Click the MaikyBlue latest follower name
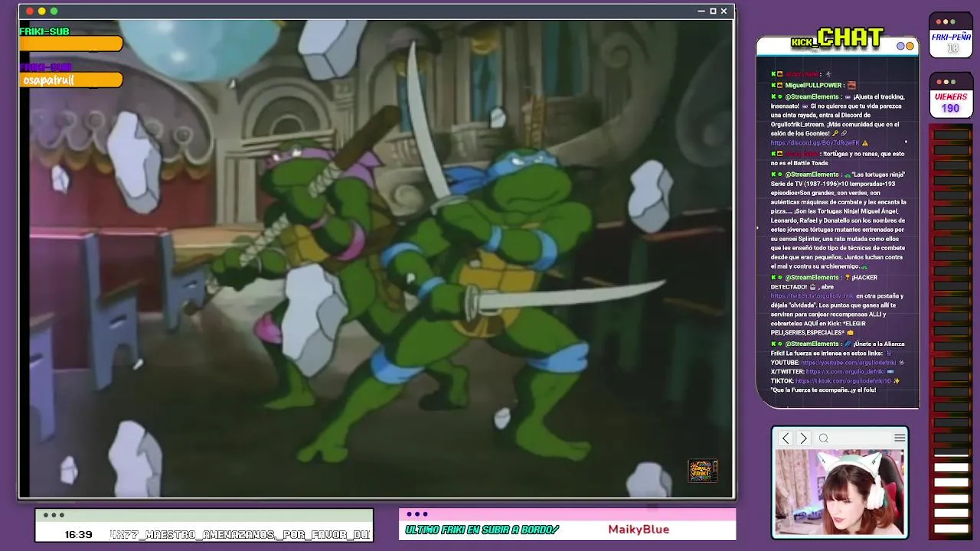 point(639,530)
